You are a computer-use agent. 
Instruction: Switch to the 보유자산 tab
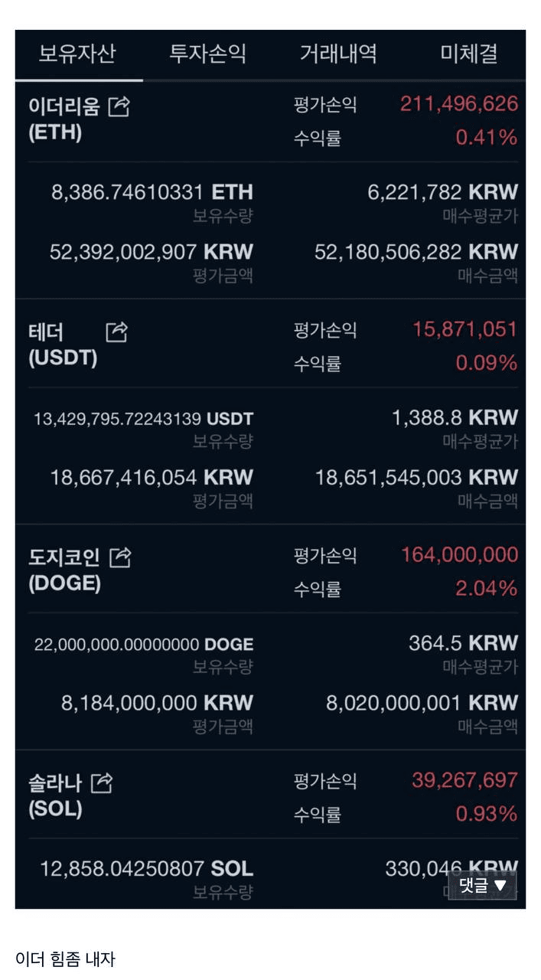[77, 54]
